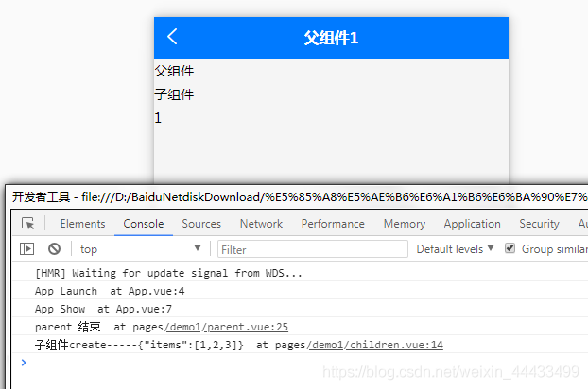
Task: Expand the Default levels dropdown
Action: point(456,249)
